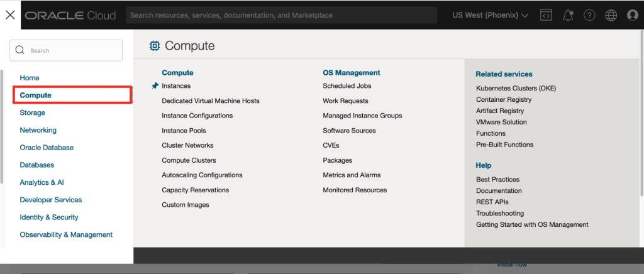Open Managed Instance Groups link
The width and height of the screenshot is (644, 274).
[362, 116]
